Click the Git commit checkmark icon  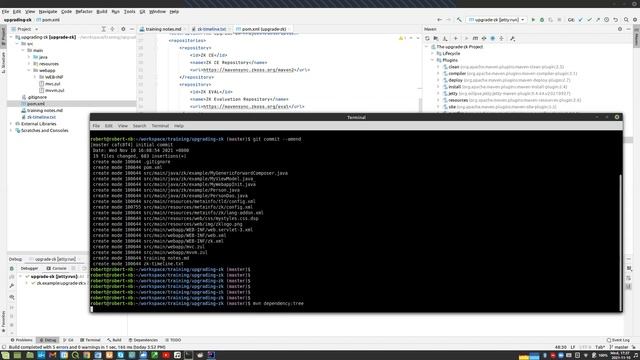point(589,20)
